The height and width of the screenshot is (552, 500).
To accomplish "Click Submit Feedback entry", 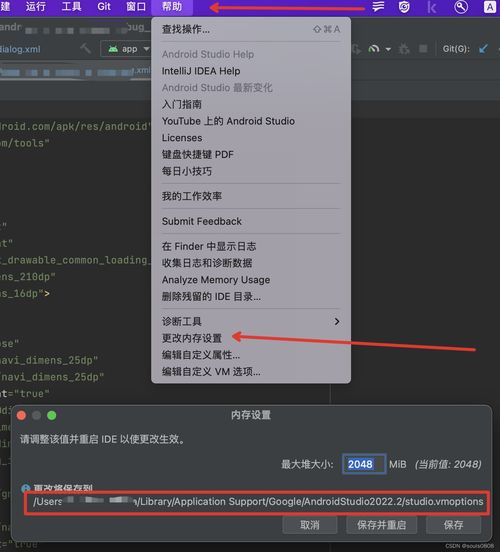I will point(251,221).
